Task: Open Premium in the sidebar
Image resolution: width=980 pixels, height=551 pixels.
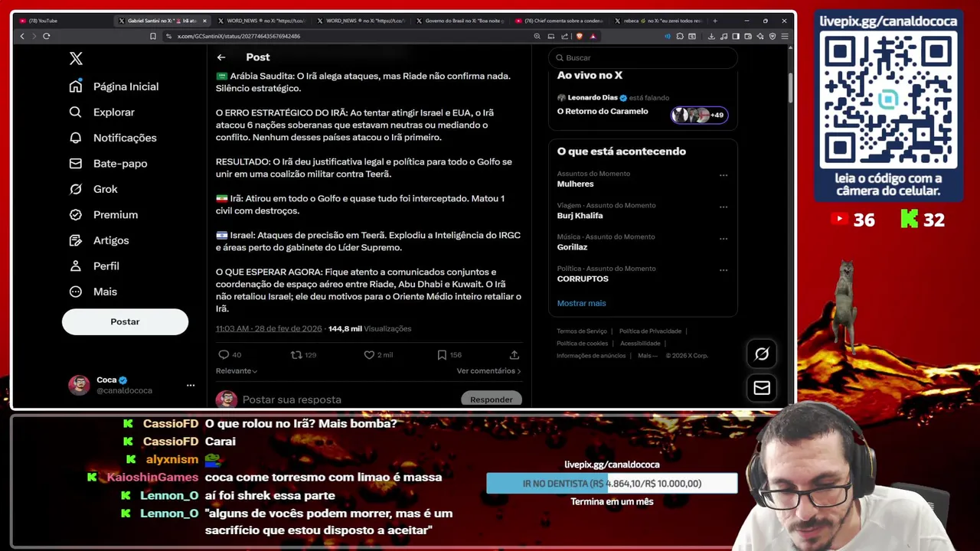Action: click(103, 214)
